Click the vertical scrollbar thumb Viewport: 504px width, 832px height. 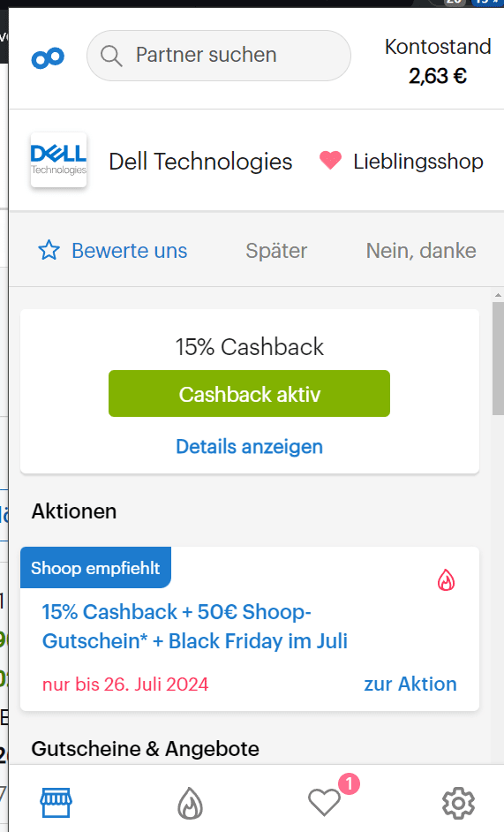pos(498,359)
